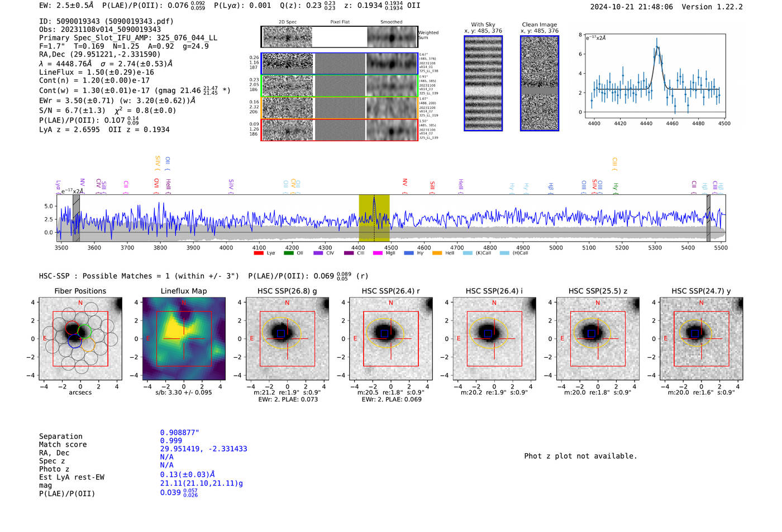Screen dimensions: 782x532
Task: Click the Gaussian emission line fit plot
Action: point(655,76)
